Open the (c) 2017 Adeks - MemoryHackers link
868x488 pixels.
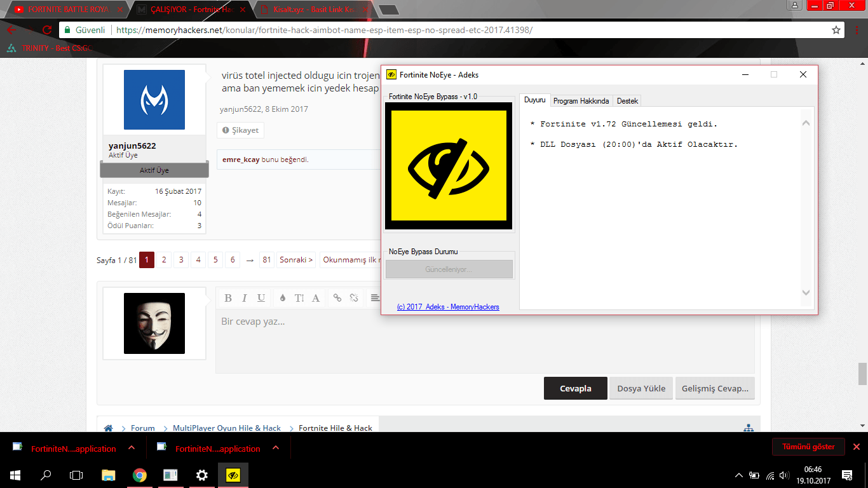click(448, 307)
